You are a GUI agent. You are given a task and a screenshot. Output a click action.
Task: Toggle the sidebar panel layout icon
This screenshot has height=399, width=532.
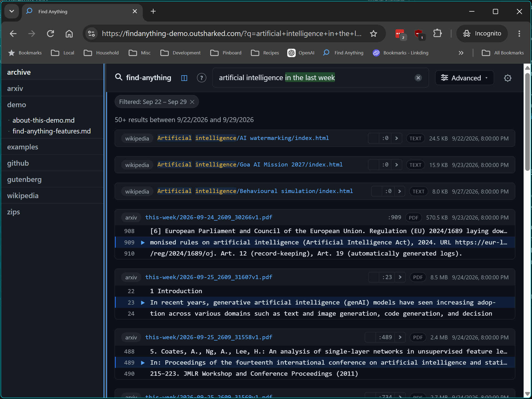[184, 78]
